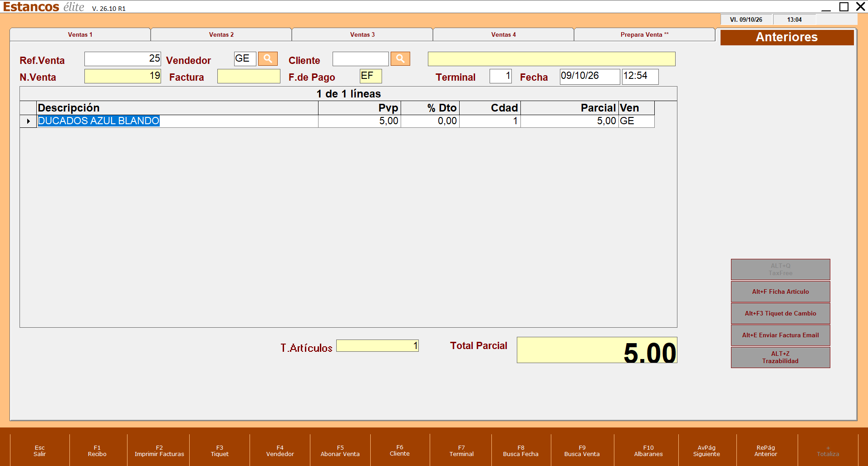Click F4 Vendedor in bottom bar
The width and height of the screenshot is (868, 466).
(280, 451)
